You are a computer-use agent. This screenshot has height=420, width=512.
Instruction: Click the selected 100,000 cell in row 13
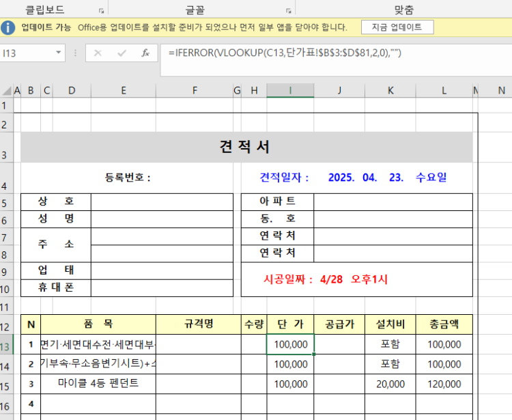(x=290, y=344)
